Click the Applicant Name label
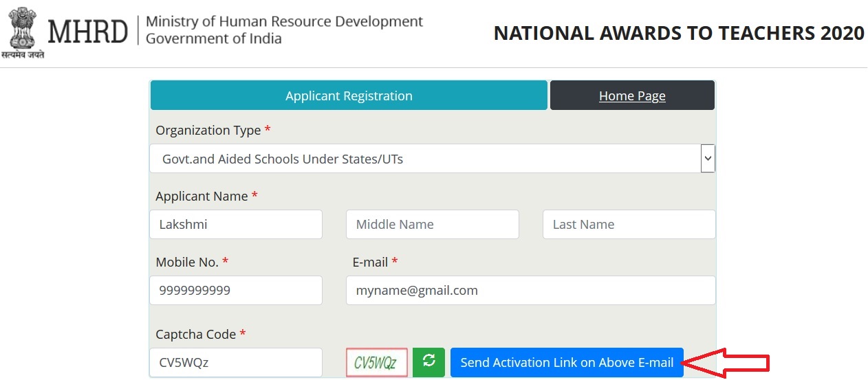The image size is (868, 380). pyautogui.click(x=202, y=197)
